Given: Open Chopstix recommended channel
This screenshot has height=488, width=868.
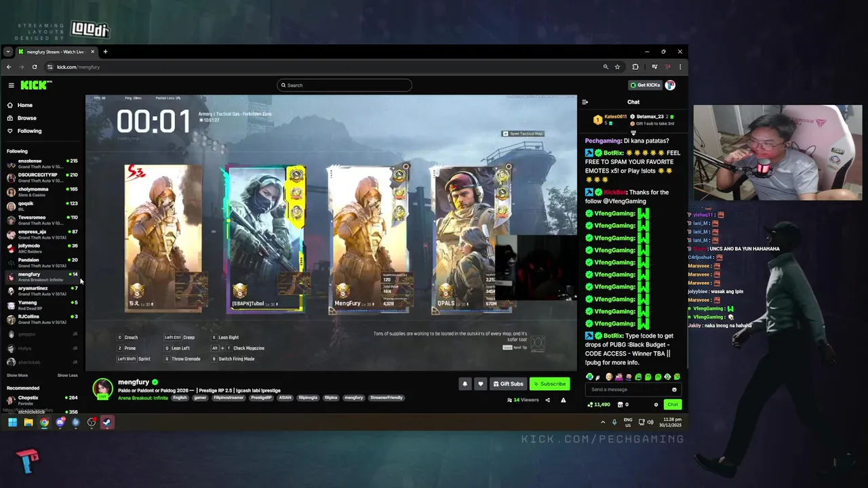Looking at the screenshot, I should click(42, 401).
